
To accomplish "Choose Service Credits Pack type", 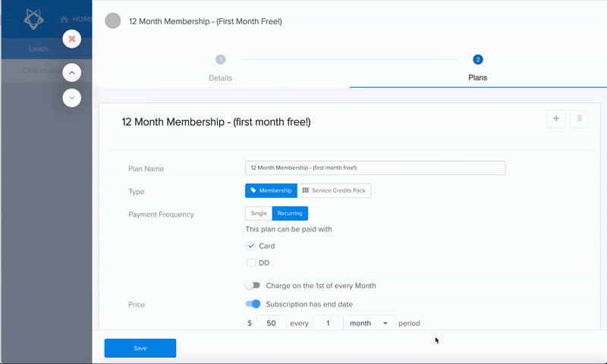I will pyautogui.click(x=334, y=190).
